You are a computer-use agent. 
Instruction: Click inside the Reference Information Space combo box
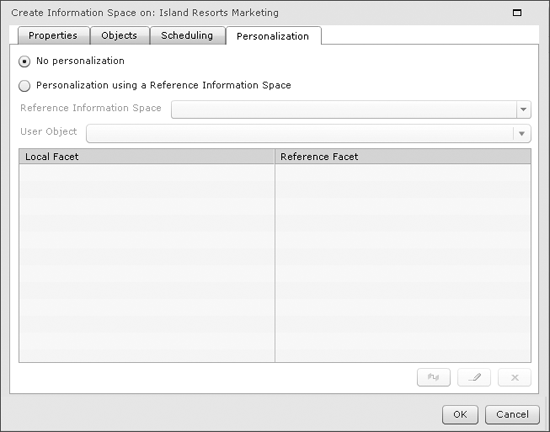click(344, 109)
